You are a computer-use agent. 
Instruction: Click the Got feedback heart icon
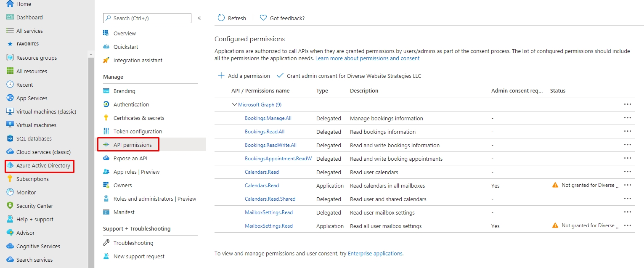[263, 18]
